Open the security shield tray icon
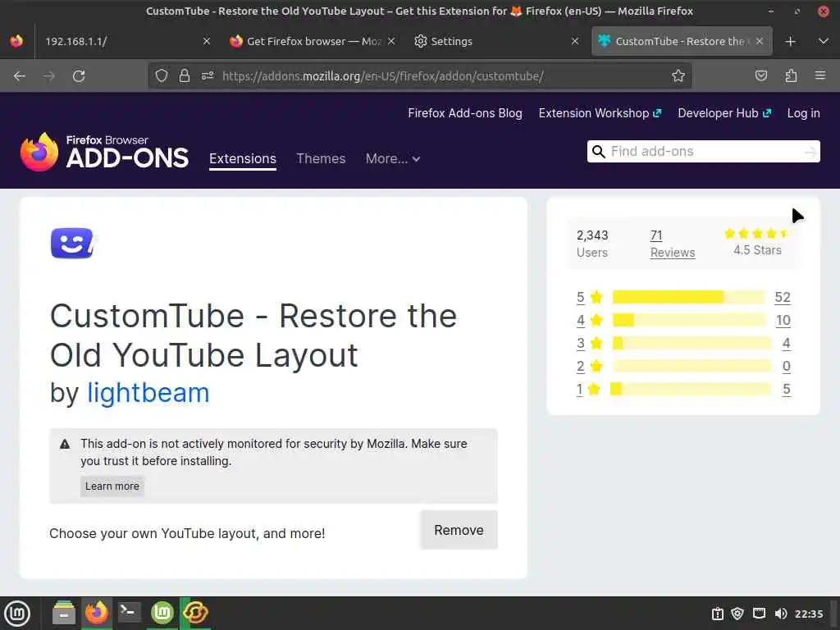The image size is (840, 630). [x=737, y=614]
